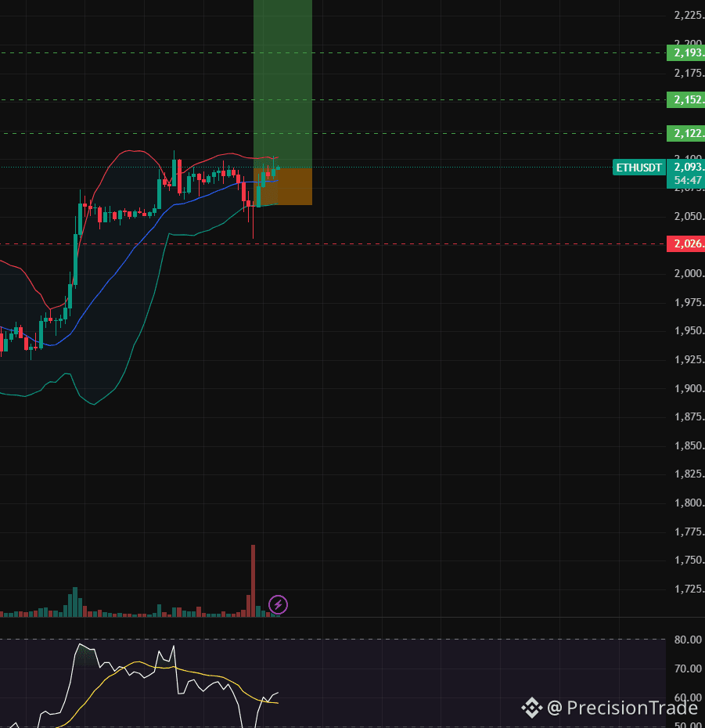Select the 2,122 green price level label
The width and height of the screenshot is (705, 728).
[x=685, y=134]
